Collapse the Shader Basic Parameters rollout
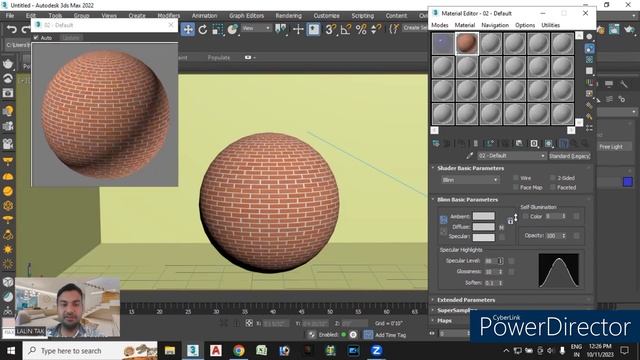Screen dimensions: 640x360 click(x=470, y=168)
